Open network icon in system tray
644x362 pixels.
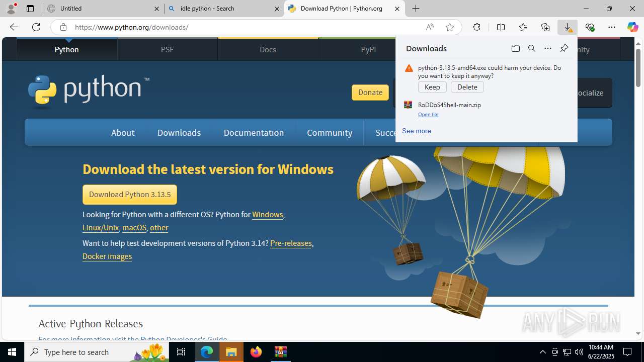coord(567,352)
